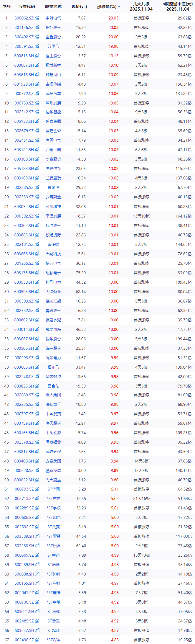Click the trend chart icon for 000572.SZ
The height and width of the screenshot is (644, 195).
37,94
